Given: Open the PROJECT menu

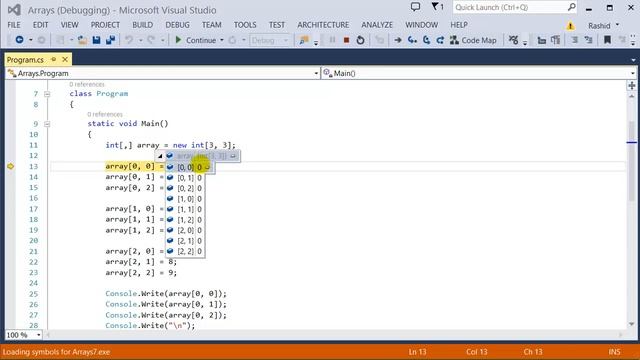Looking at the screenshot, I should (105, 25).
